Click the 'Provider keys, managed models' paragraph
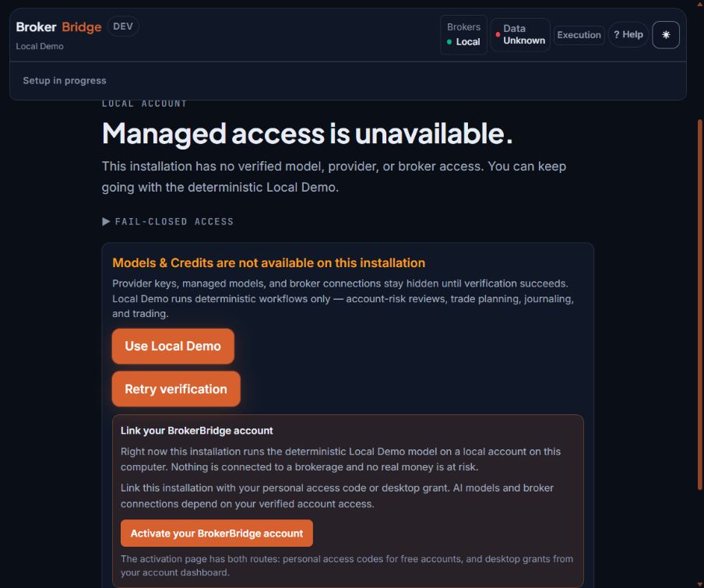Screen dimensions: 704x588 coord(343,298)
